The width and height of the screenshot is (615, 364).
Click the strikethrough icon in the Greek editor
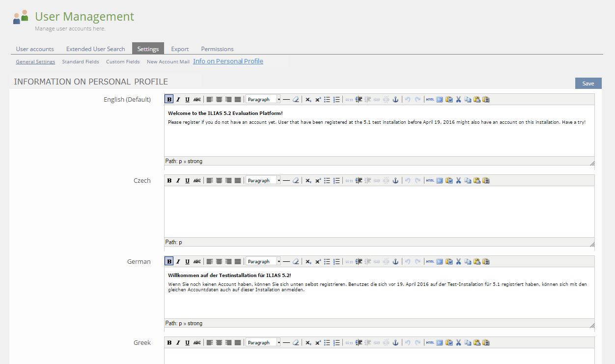click(197, 342)
